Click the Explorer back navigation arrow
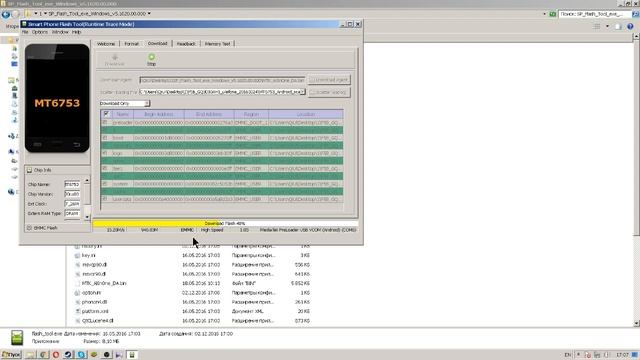The width and height of the screenshot is (640, 360). click(6, 14)
